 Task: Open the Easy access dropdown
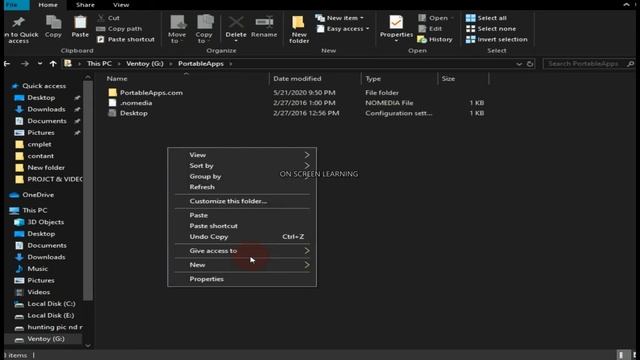coord(343,29)
